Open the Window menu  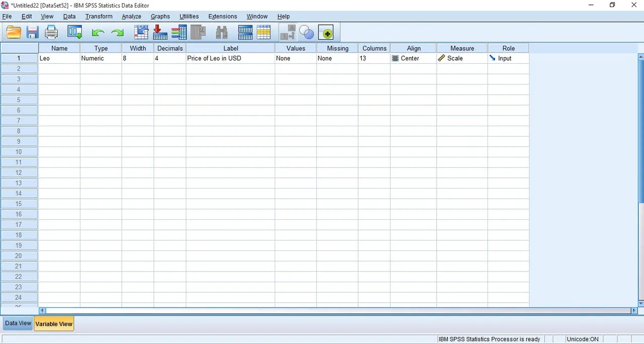[x=257, y=16]
